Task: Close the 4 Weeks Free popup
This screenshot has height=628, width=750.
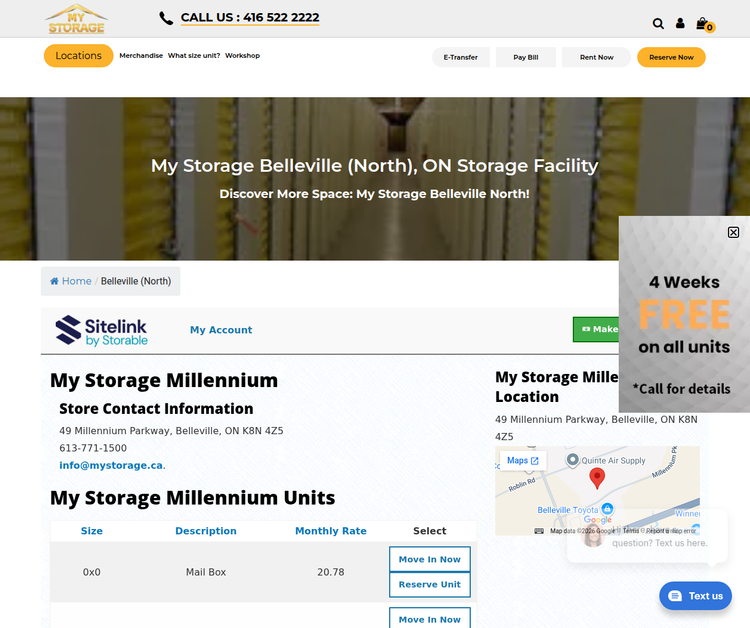Action: pyautogui.click(x=733, y=232)
